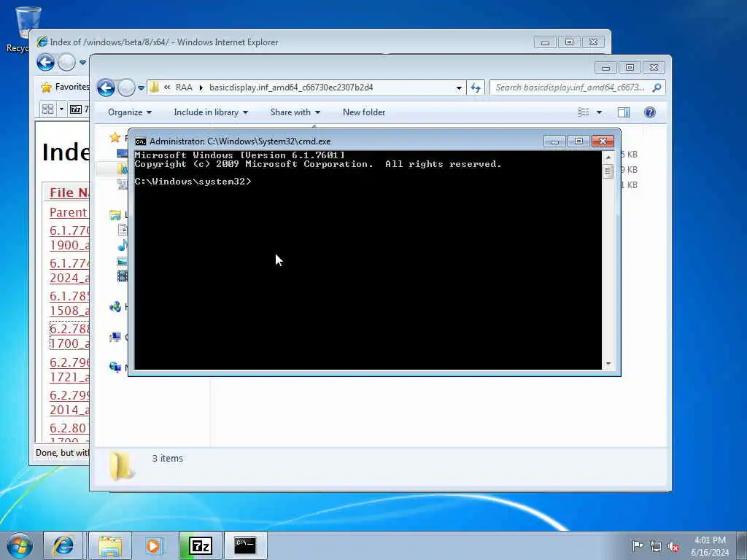
Task: Select the Libraries icon in navigation pane
Action: pos(115,215)
